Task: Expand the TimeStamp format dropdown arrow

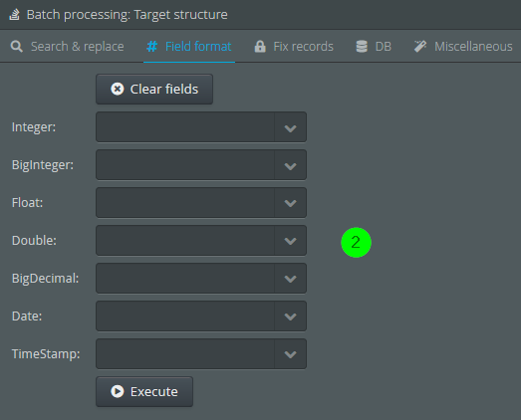Action: point(291,354)
